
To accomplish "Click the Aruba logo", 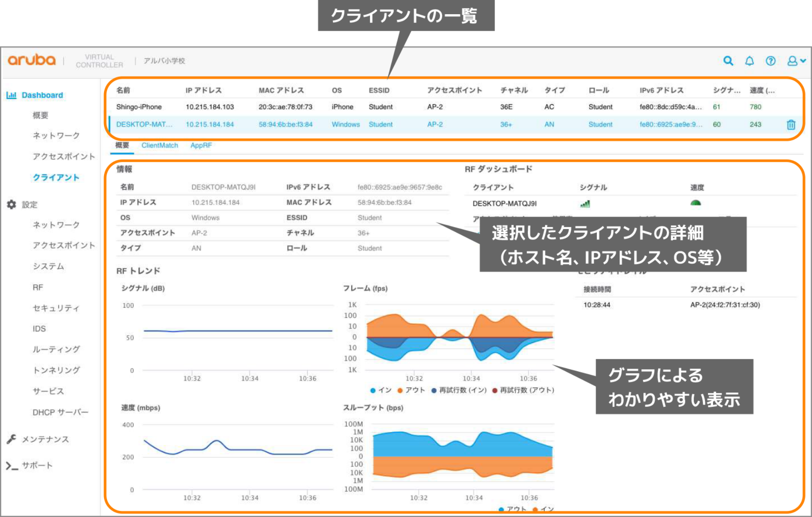I will pos(32,61).
